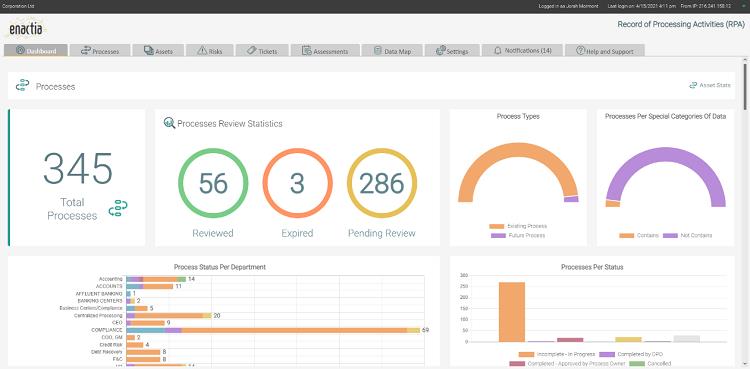The width and height of the screenshot is (750, 369).
Task: Click the Last login timestamp text
Action: [x=641, y=6]
